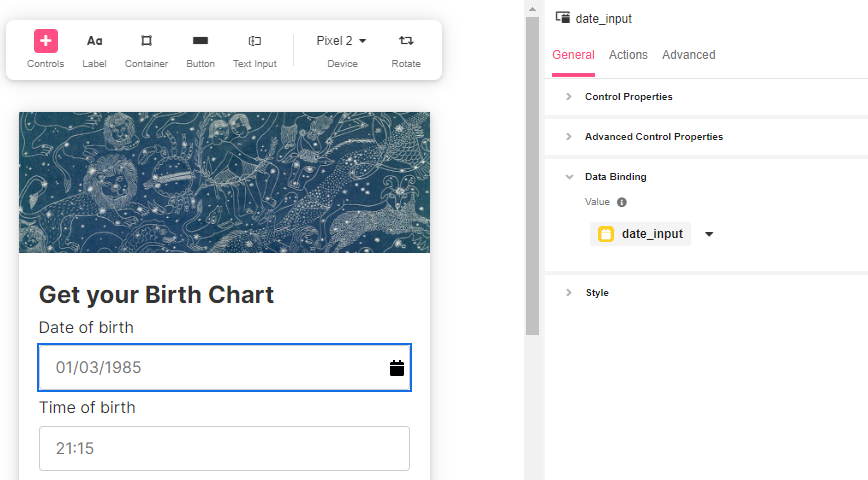Add a Container from the toolbar
The width and height of the screenshot is (868, 480).
146,40
